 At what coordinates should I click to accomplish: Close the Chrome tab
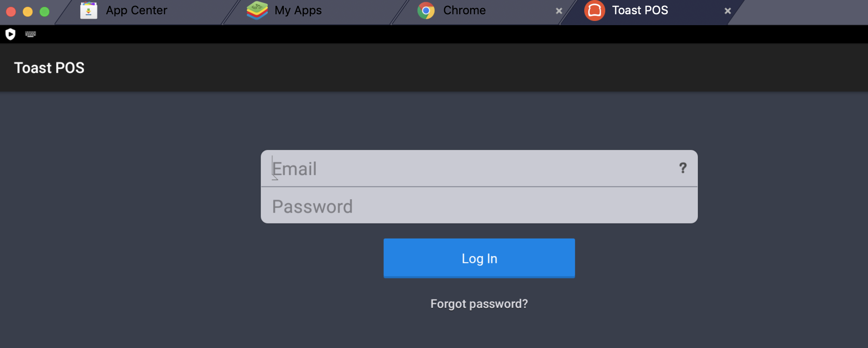[x=559, y=10]
